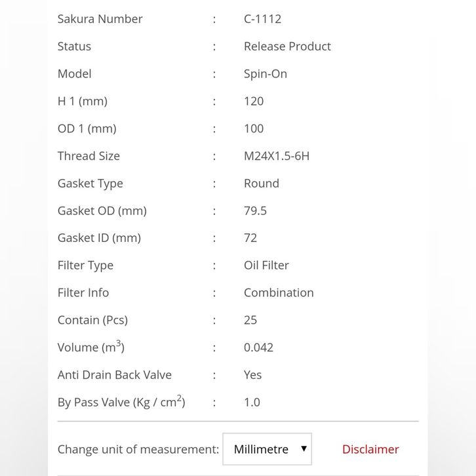This screenshot has height=476, width=476.
Task: Open the Millimetre unit dropdown
Action: (x=267, y=449)
